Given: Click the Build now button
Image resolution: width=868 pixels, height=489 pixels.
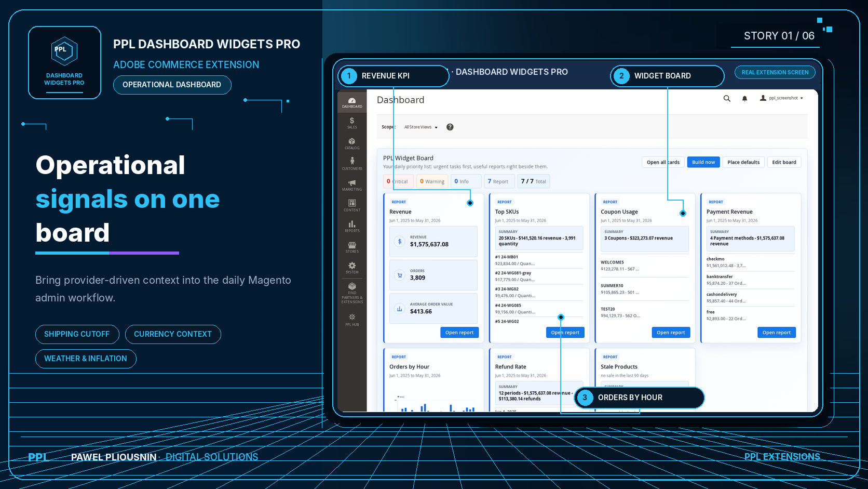Looking at the screenshot, I should [x=703, y=162].
